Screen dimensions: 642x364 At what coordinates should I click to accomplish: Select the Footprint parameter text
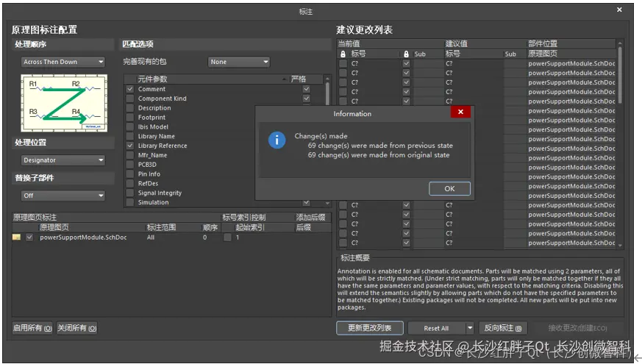point(151,118)
